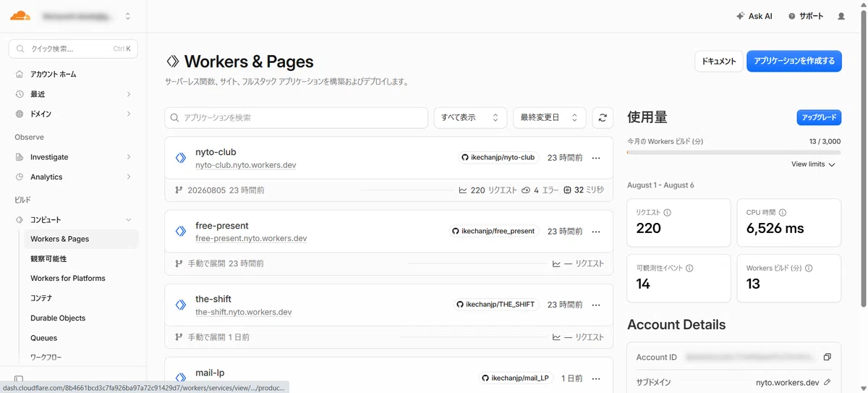Click the リクエスト info icon
This screenshot has height=393, width=868.
coord(667,213)
